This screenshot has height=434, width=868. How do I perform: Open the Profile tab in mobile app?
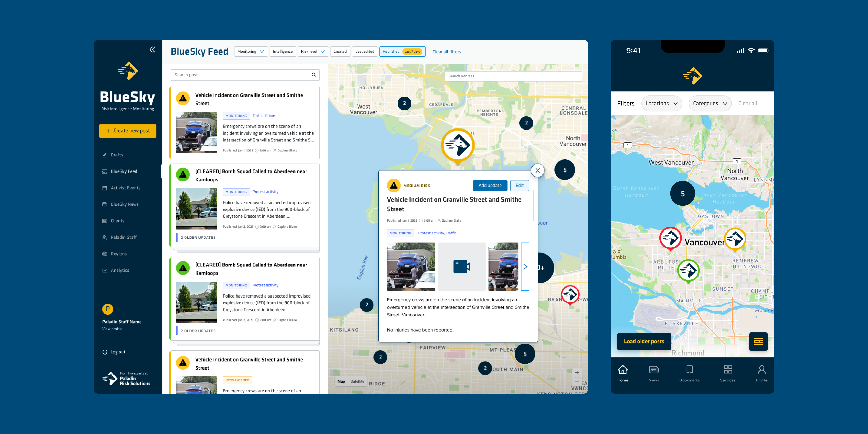761,374
